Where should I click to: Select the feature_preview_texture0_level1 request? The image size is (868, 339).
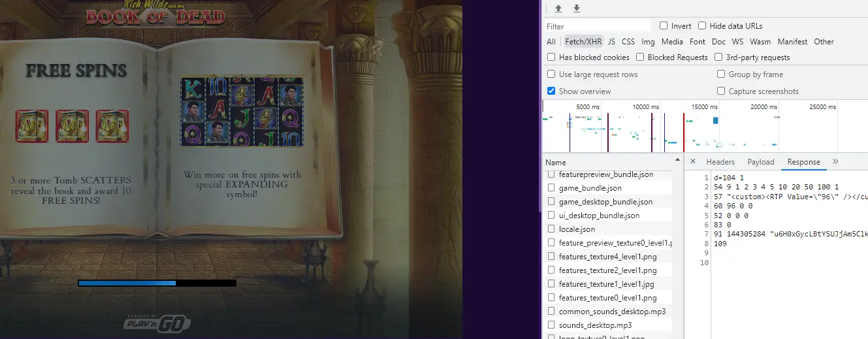point(608,243)
